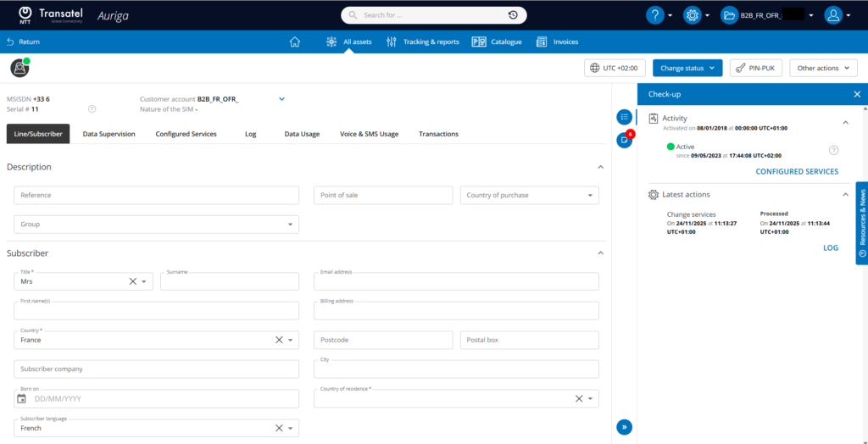Click the account folder icon in header
Image resolution: width=868 pixels, height=444 pixels.
[x=729, y=15]
